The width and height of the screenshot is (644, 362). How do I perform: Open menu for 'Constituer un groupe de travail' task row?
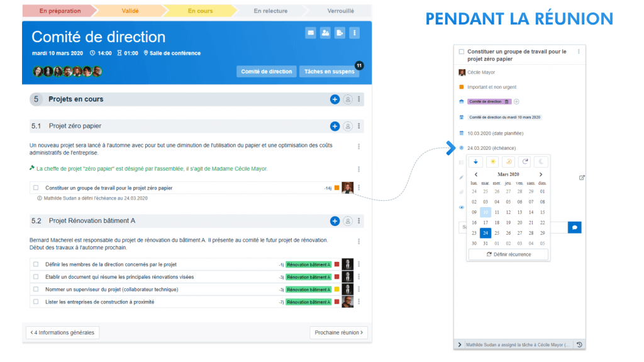pyautogui.click(x=359, y=188)
